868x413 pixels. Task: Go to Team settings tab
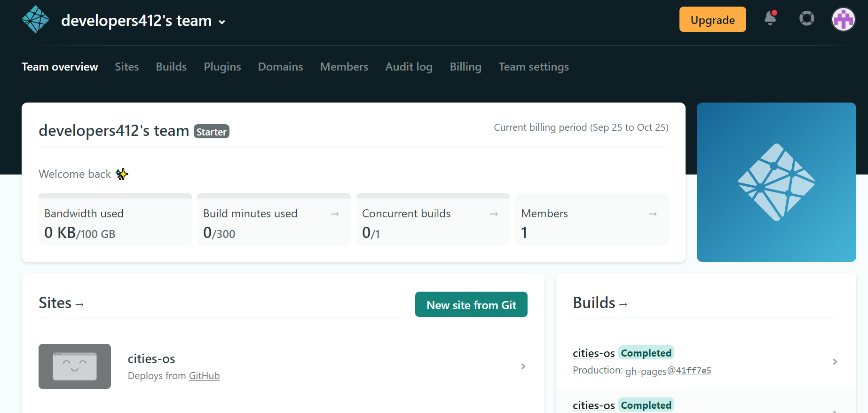[534, 67]
